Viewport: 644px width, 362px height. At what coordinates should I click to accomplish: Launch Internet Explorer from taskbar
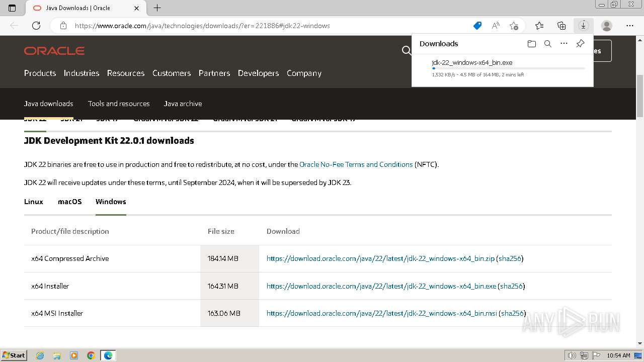tap(40, 355)
